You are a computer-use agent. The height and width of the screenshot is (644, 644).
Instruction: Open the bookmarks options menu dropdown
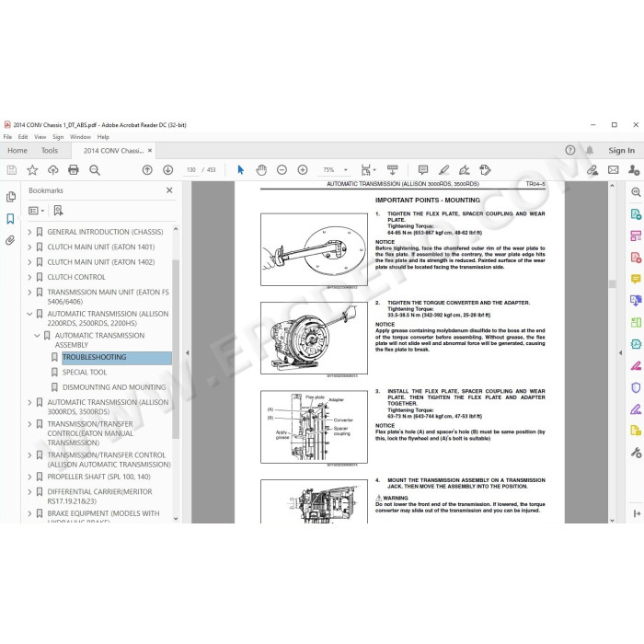pos(36,211)
